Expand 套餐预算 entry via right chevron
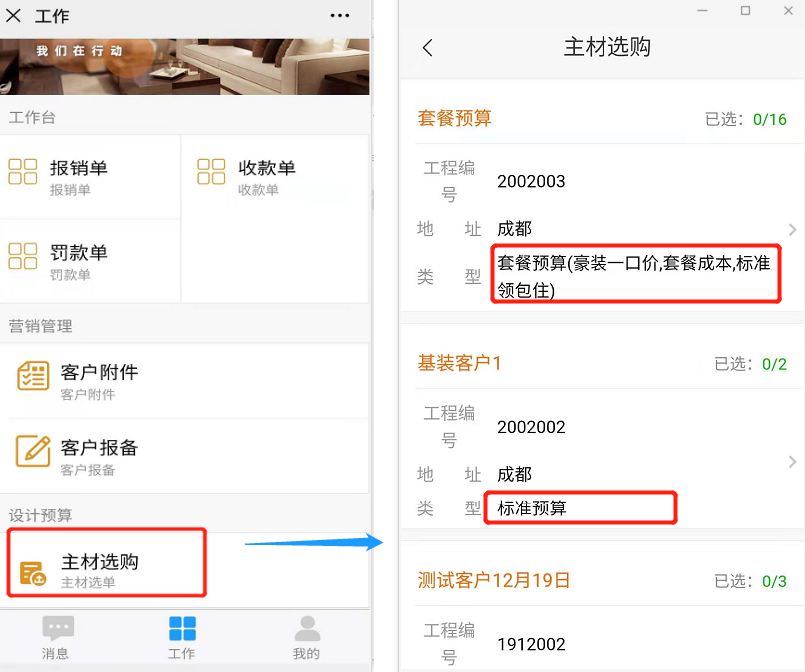The width and height of the screenshot is (805, 672). [792, 230]
